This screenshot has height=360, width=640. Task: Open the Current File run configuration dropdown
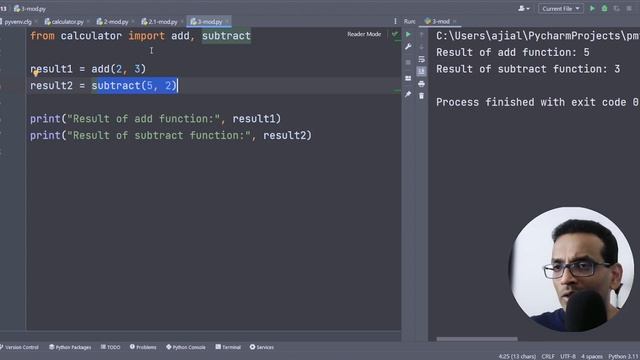tap(561, 8)
